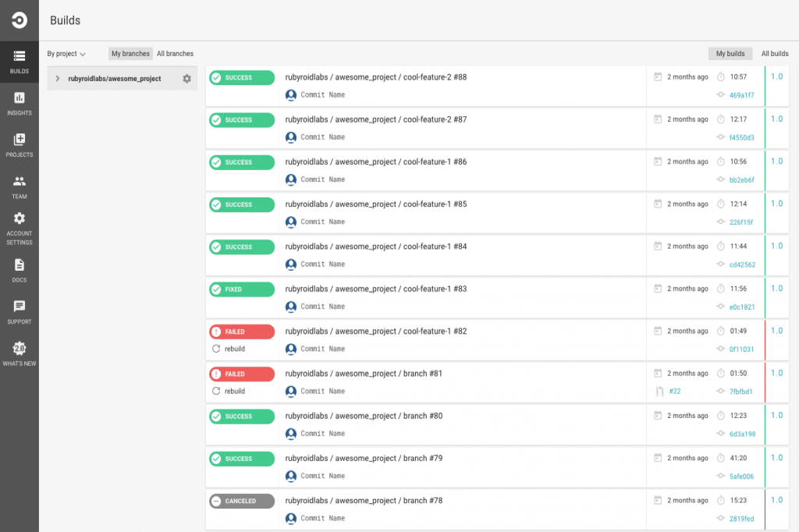This screenshot has width=799, height=532.
Task: Select the My builds tab
Action: tap(730, 54)
